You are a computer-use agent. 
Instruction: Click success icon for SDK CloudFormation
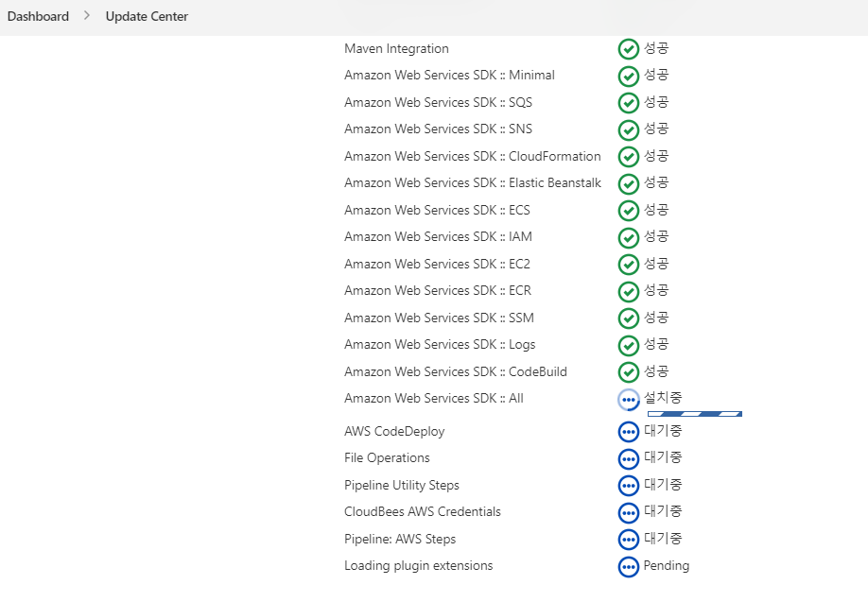coord(628,157)
